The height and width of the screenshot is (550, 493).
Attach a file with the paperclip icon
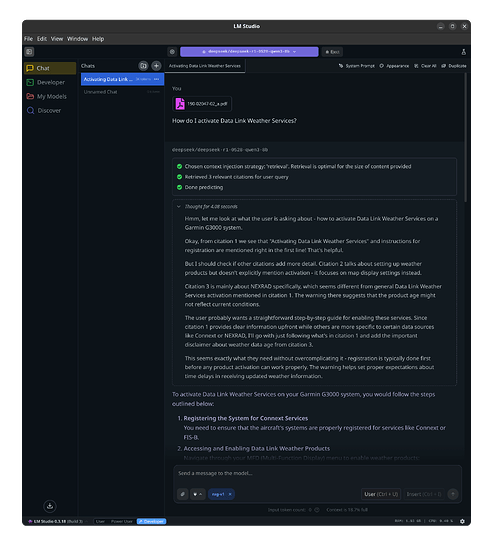(182, 494)
